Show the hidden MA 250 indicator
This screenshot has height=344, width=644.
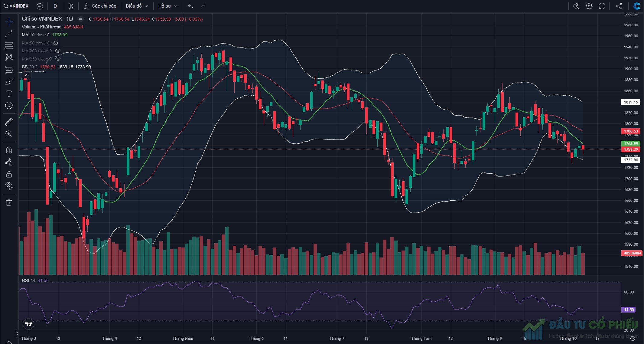(x=58, y=59)
